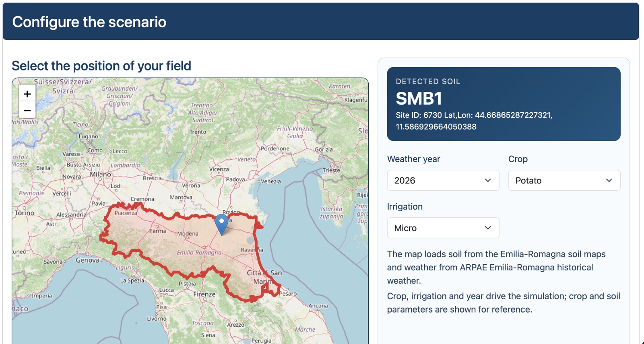Screen dimensions: 644x344
Task: Click the paragraph about ARPAE historical weather
Action: click(496, 267)
